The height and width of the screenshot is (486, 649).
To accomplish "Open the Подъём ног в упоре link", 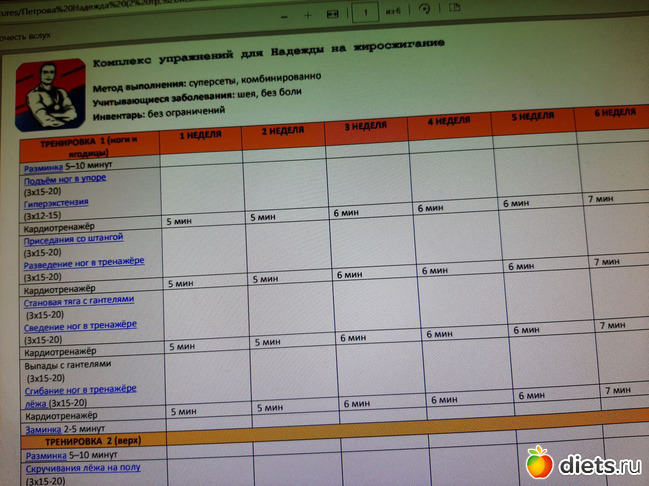I will pos(64,178).
